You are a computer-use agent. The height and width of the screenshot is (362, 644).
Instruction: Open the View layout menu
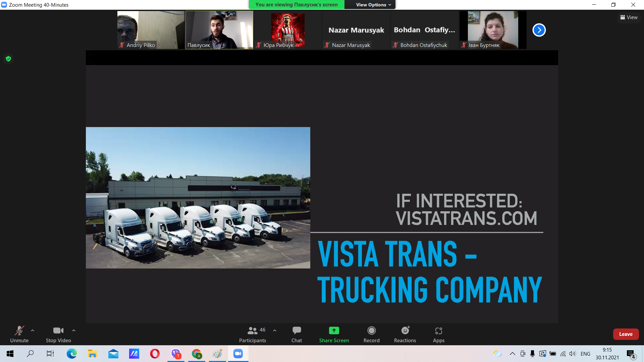click(629, 17)
